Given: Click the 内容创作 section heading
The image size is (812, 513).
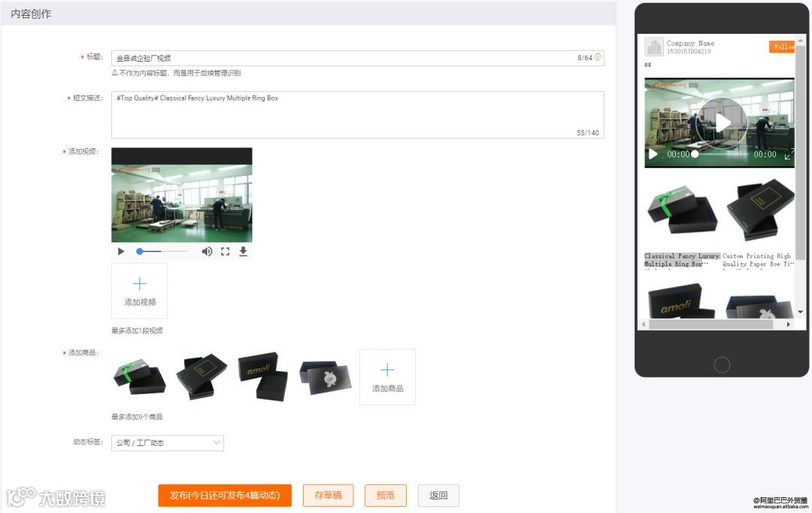Looking at the screenshot, I should pos(31,14).
